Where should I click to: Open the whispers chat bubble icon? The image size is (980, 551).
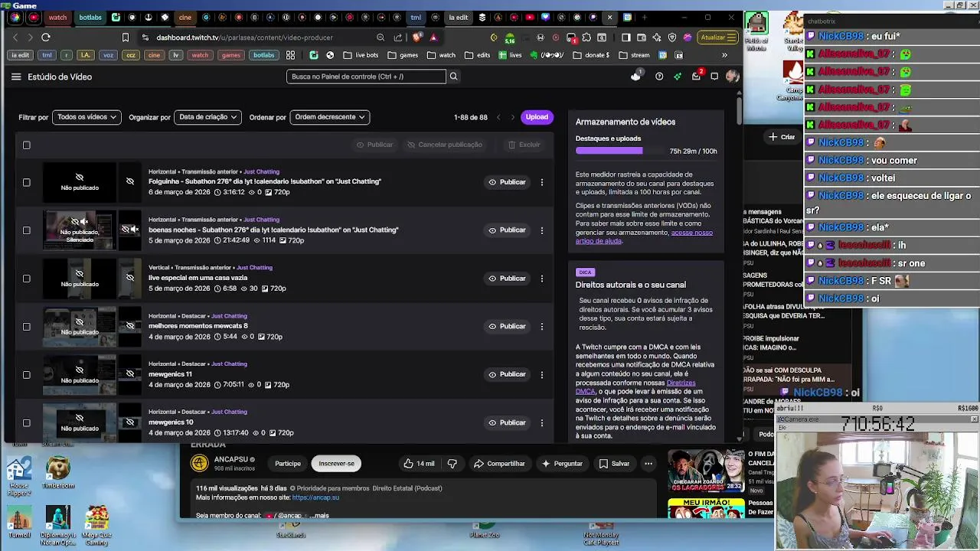(x=714, y=77)
